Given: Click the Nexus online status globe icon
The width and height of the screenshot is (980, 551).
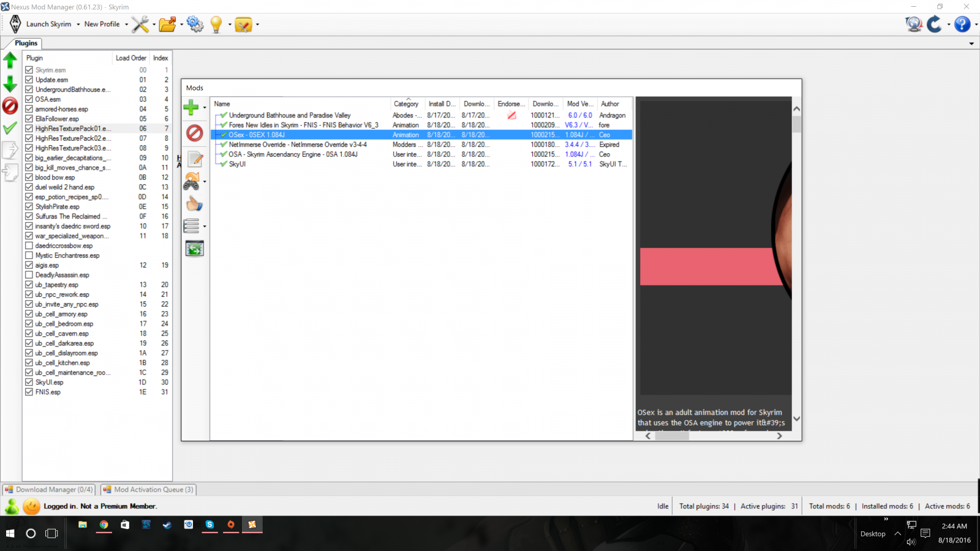Looking at the screenshot, I should pos(914,24).
